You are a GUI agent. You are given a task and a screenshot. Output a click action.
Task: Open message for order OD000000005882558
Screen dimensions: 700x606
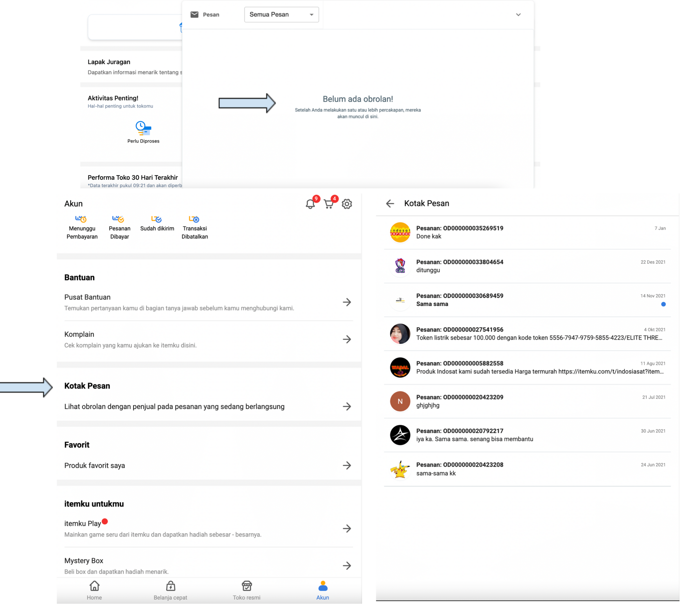[527, 367]
